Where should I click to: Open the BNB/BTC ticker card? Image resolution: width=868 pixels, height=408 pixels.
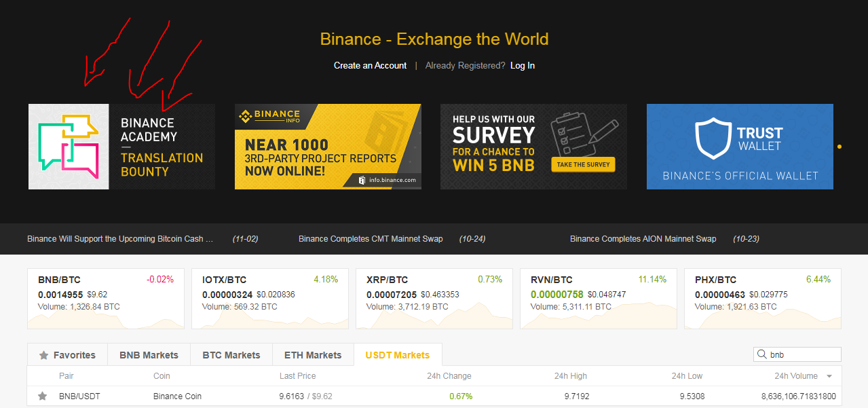pyautogui.click(x=106, y=299)
